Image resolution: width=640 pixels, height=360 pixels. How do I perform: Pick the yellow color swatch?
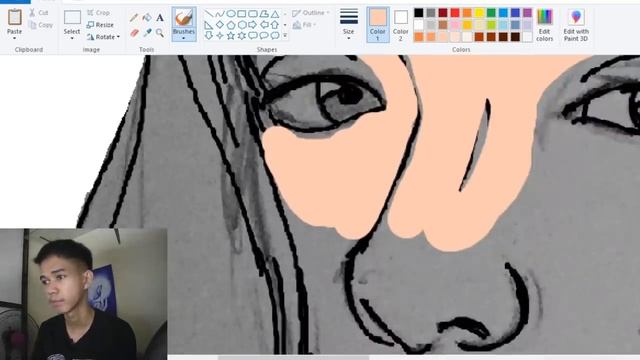[x=479, y=13]
